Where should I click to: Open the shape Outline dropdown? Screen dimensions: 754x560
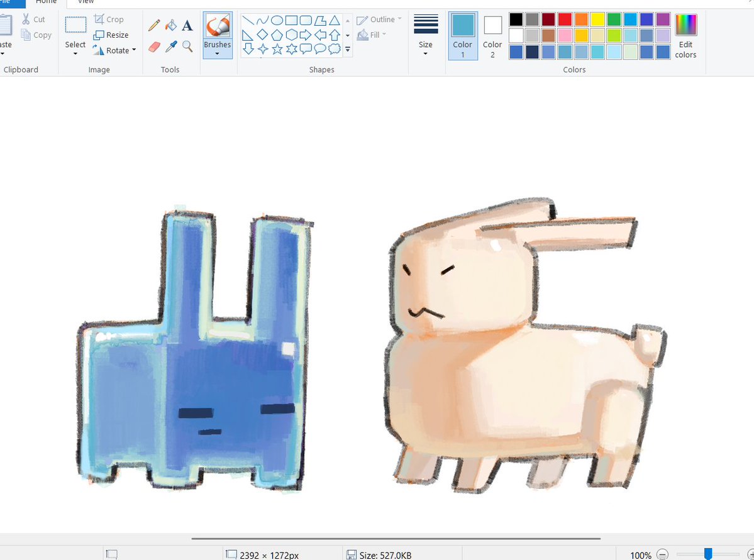(379, 19)
